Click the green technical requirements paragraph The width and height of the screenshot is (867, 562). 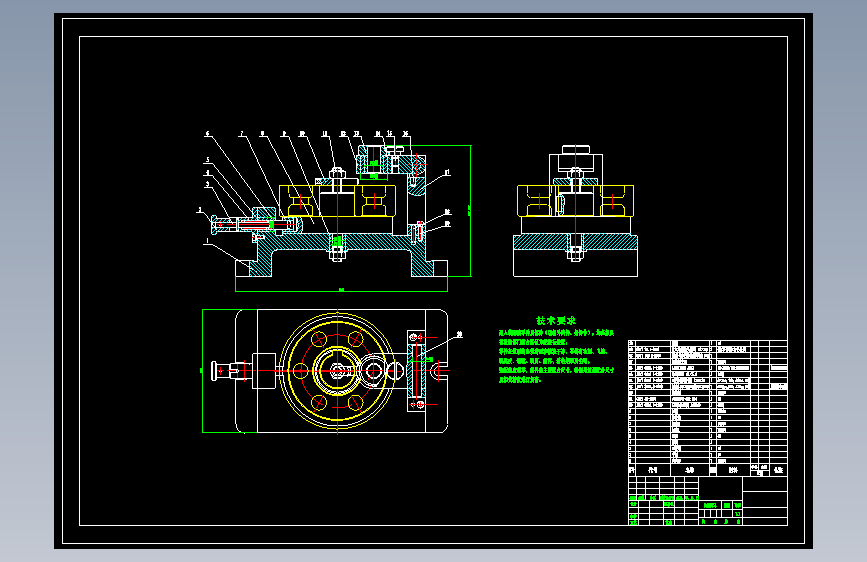(x=556, y=356)
